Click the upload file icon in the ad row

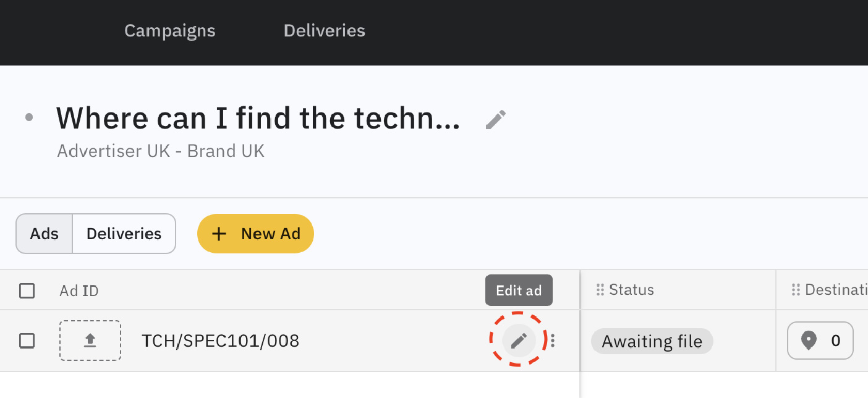point(90,340)
